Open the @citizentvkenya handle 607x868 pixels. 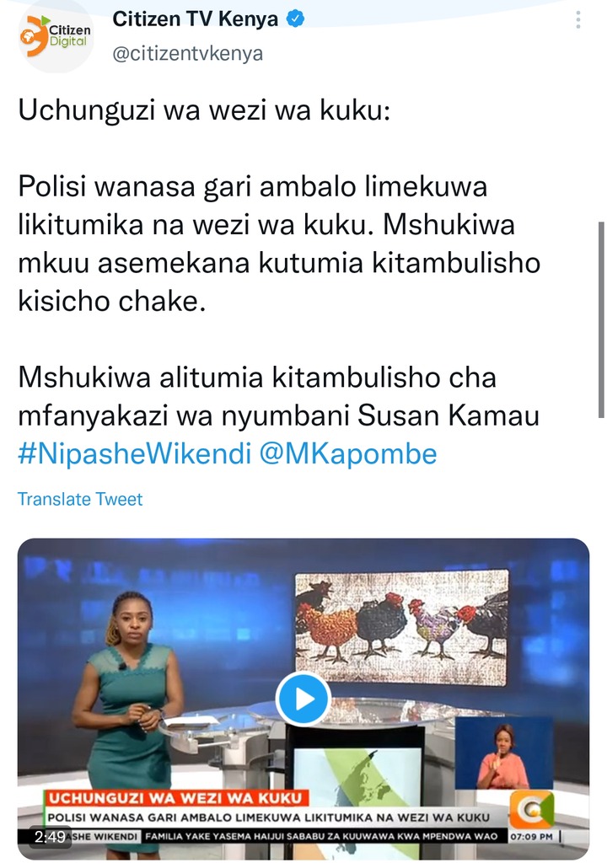[x=188, y=54]
